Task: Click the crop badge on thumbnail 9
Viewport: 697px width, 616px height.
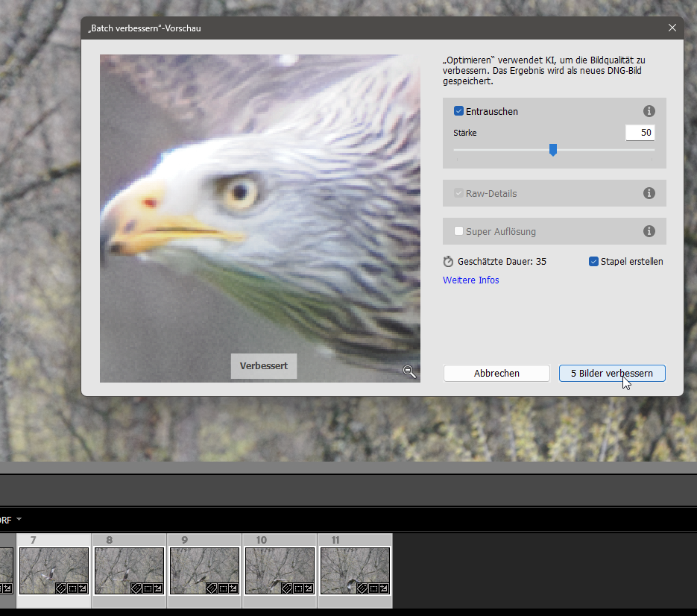Action: click(x=224, y=588)
